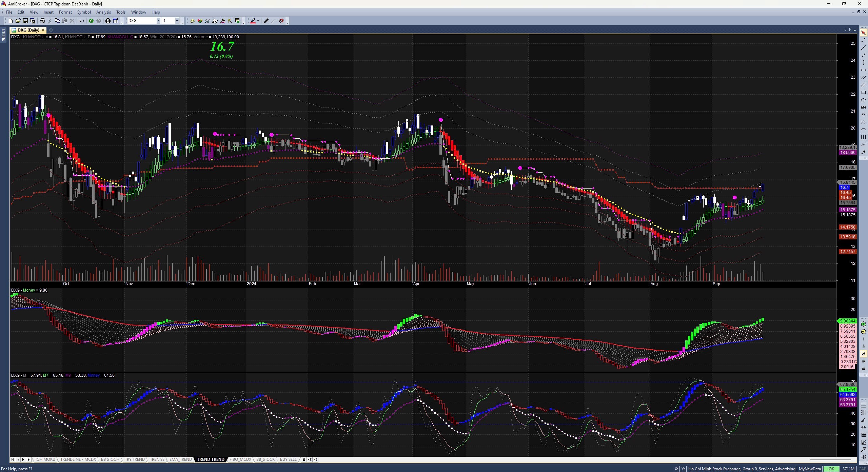
Task: Click the FIBO_MCDX sheet tab
Action: tap(240, 459)
